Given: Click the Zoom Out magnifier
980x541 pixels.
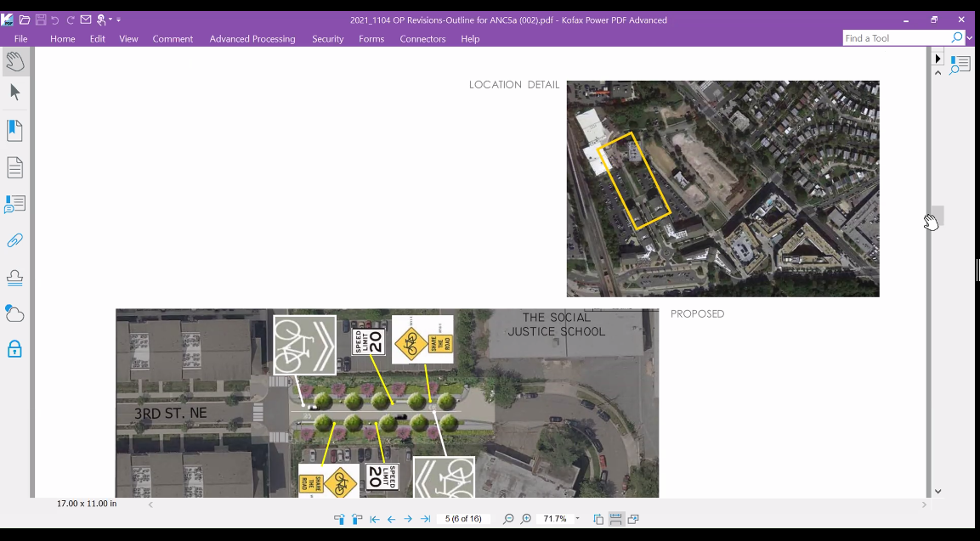Looking at the screenshot, I should (x=508, y=519).
